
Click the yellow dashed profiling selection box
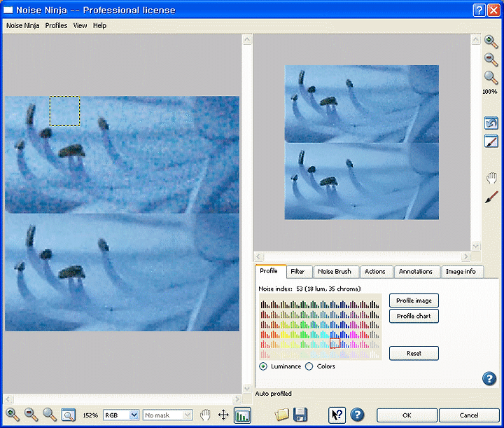coord(65,111)
